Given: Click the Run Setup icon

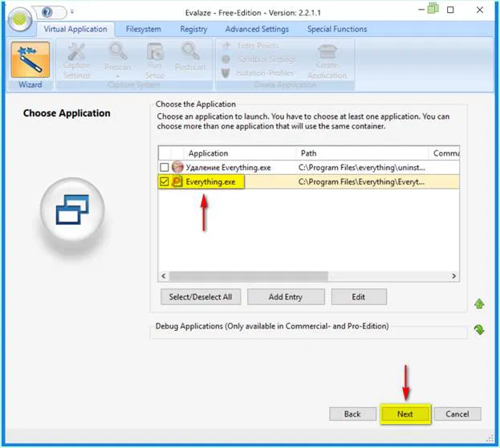Looking at the screenshot, I should (x=155, y=61).
